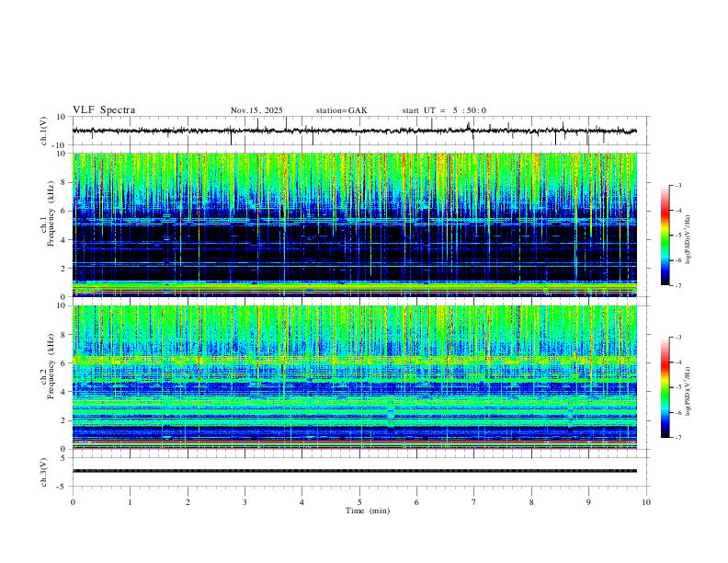Click time axis tick label "7"
The width and height of the screenshot is (728, 563).
tap(474, 502)
